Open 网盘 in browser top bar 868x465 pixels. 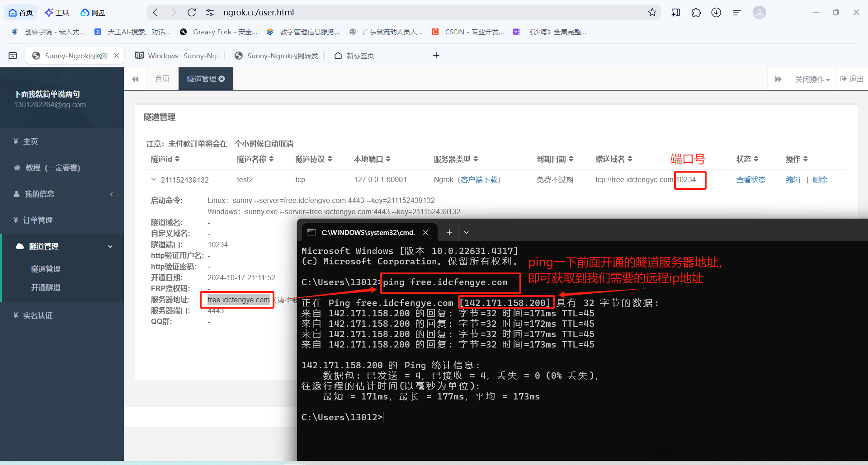tap(93, 13)
